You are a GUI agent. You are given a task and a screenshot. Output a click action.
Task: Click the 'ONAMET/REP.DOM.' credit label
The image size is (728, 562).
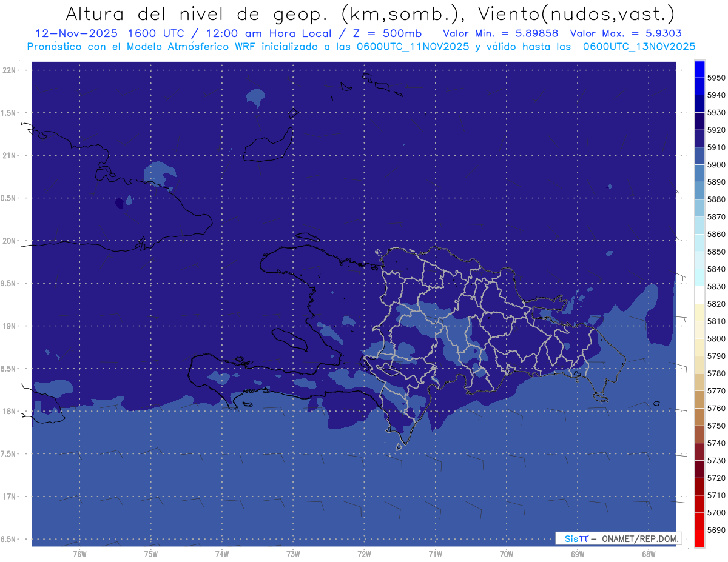coord(639,538)
